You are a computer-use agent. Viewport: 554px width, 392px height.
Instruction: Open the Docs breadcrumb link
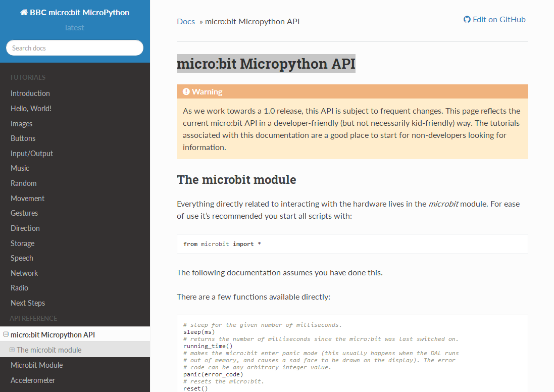pos(185,21)
